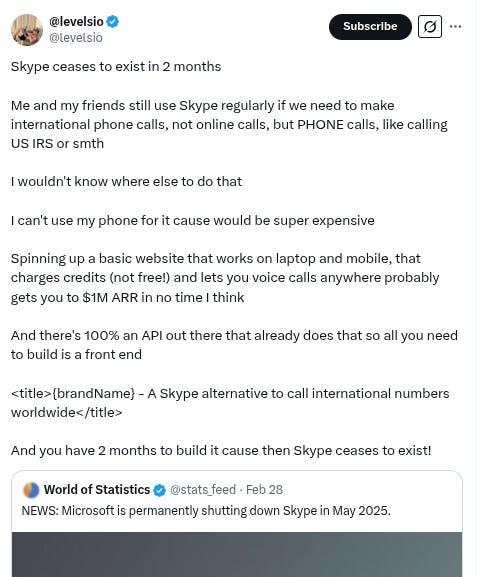The width and height of the screenshot is (477, 577).
Task: Click the 'Skype ceases to exist in 2 months' line
Action: [x=116, y=67]
